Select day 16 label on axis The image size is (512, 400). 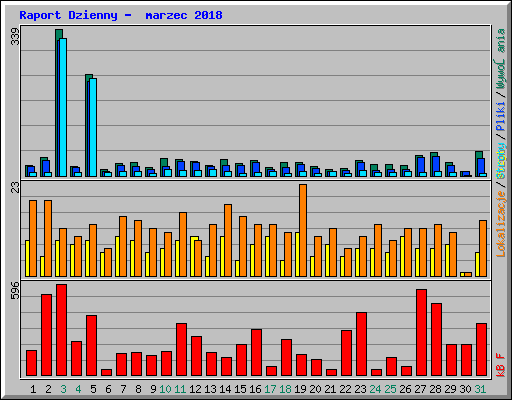click(x=255, y=389)
